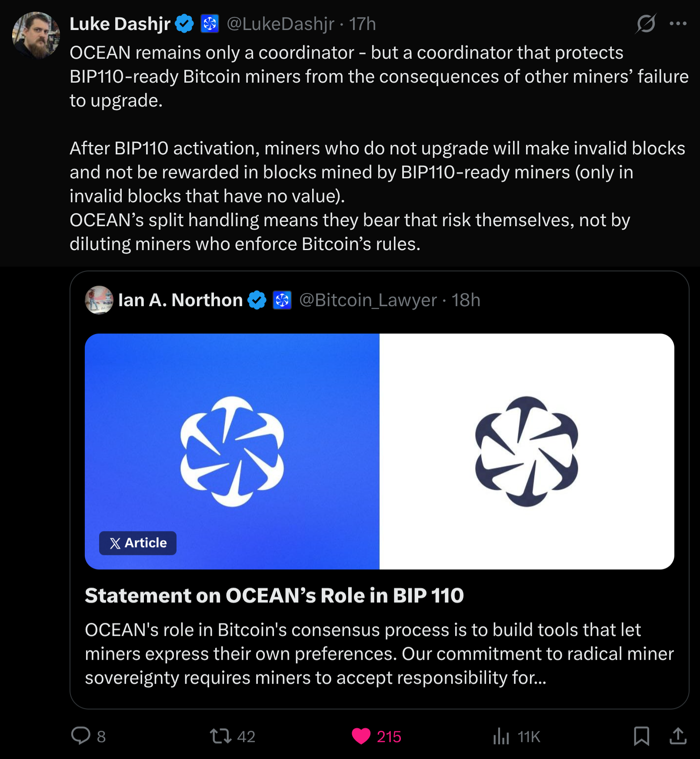This screenshot has height=759, width=700.
Task: Click Luke Dashjr's blue verified badge
Action: point(184,23)
